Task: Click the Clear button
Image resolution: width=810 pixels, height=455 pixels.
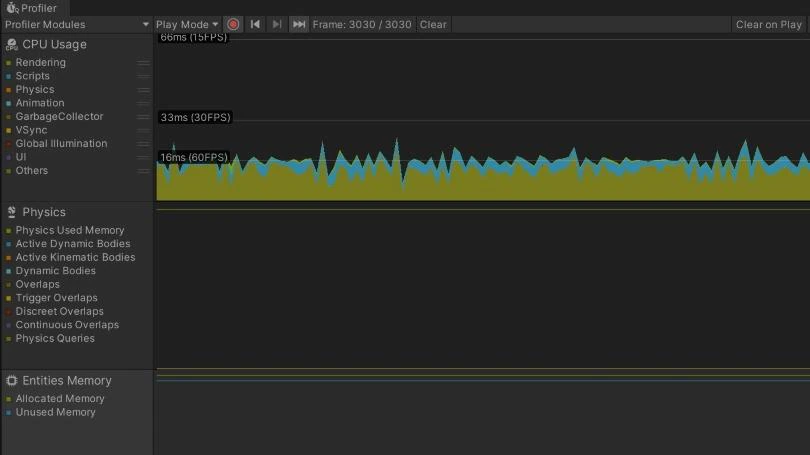Action: tap(433, 24)
